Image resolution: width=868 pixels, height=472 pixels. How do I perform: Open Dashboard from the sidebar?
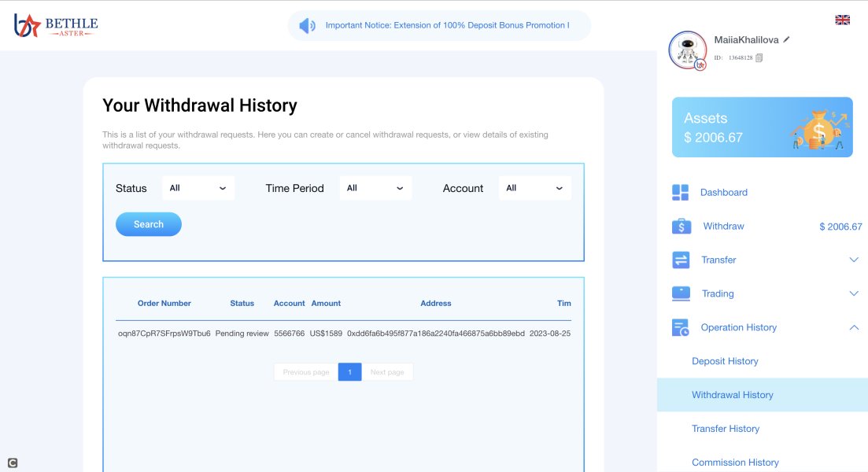pyautogui.click(x=723, y=192)
